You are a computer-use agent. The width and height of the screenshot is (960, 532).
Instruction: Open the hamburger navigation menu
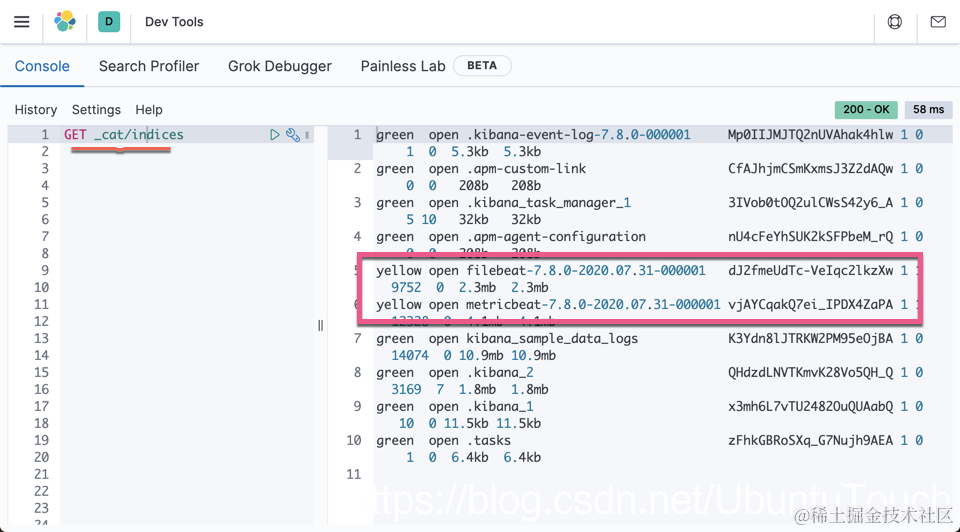tap(21, 22)
